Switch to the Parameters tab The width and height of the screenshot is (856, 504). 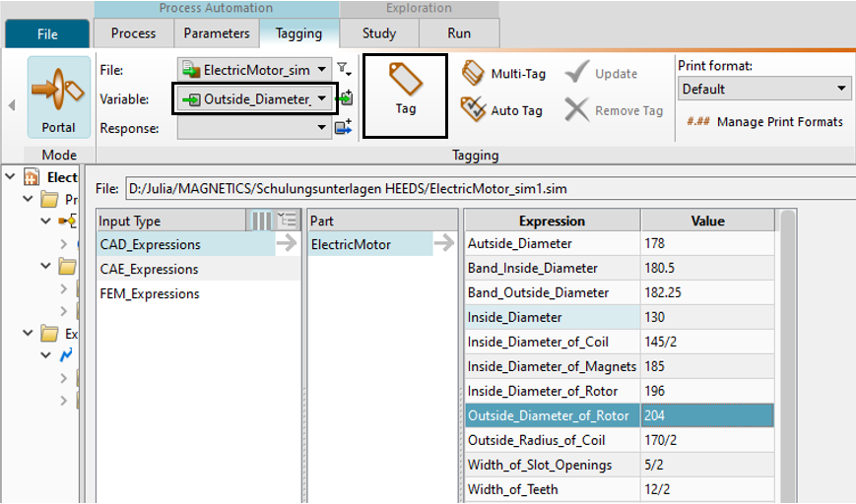point(217,32)
